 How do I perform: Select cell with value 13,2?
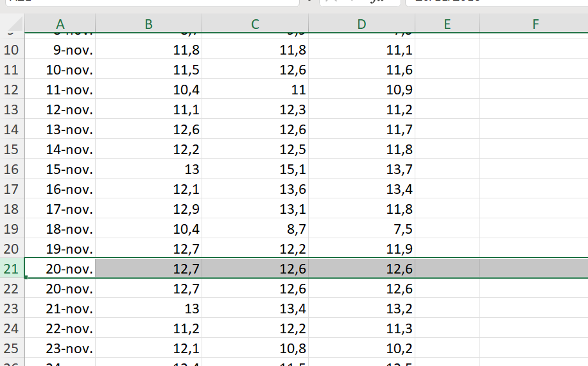(361, 309)
